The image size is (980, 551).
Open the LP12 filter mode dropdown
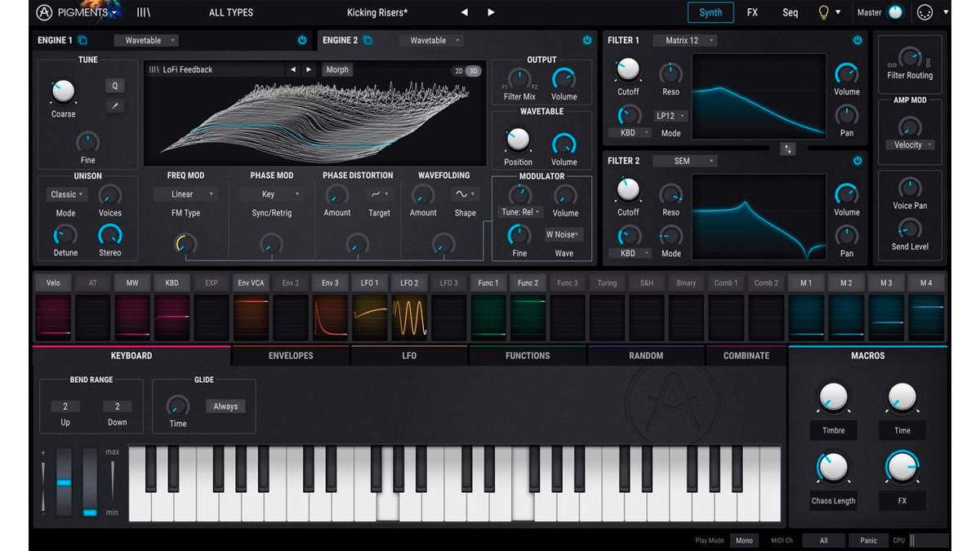coord(671,116)
